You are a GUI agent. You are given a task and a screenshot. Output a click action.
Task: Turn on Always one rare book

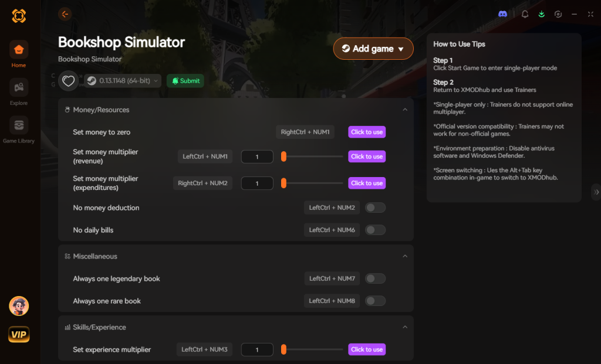coord(375,301)
